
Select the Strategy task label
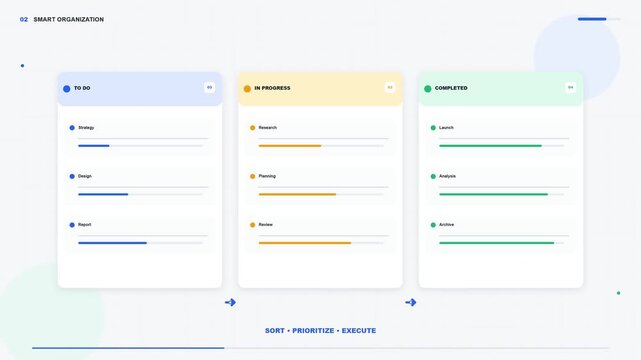pos(86,128)
